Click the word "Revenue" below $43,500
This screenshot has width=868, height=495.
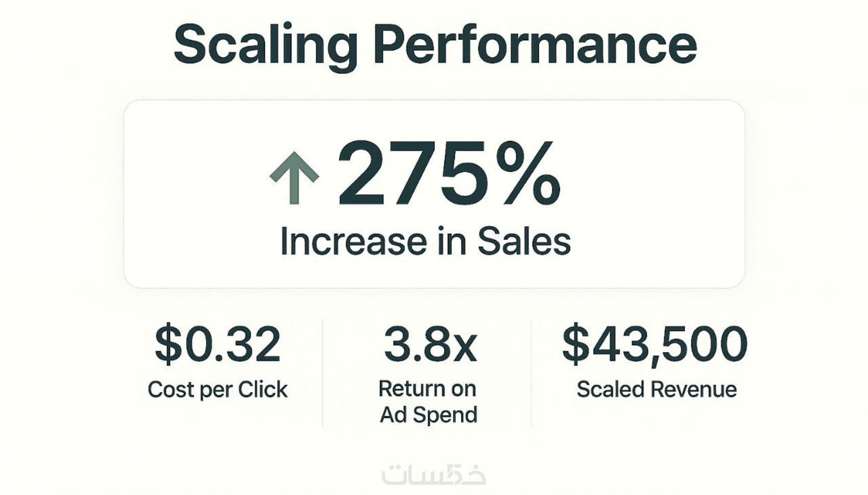coord(693,389)
